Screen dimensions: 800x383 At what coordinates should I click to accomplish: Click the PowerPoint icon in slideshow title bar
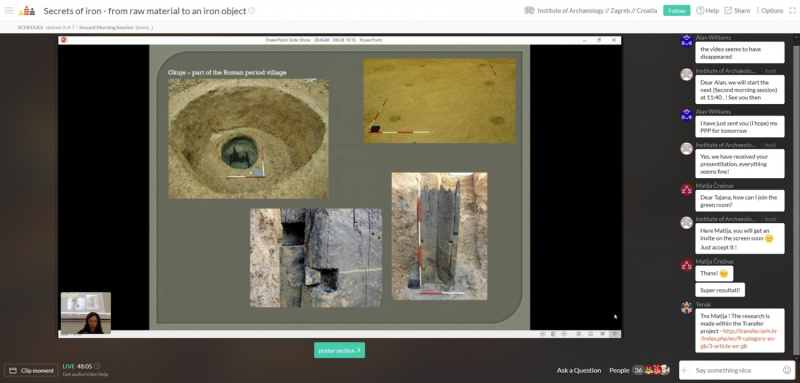64,40
